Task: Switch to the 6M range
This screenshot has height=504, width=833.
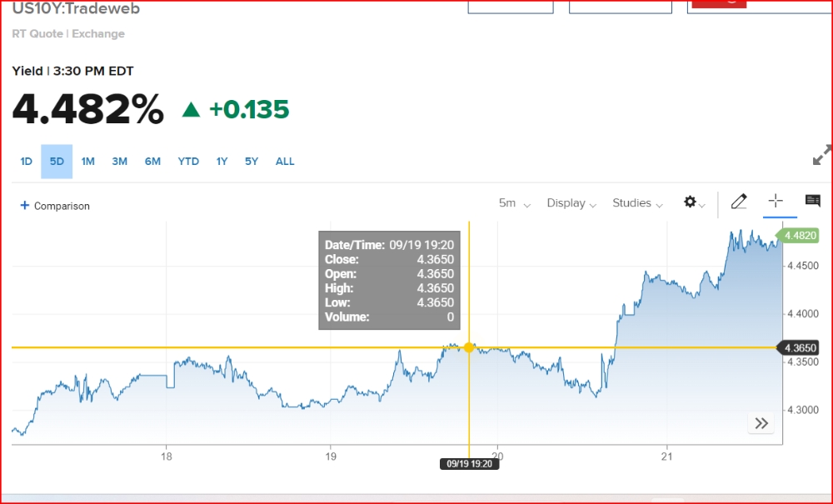Action: click(152, 162)
